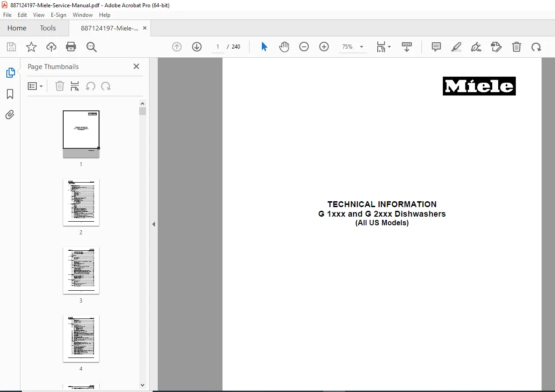Select page 4 thumbnail

tap(81, 338)
